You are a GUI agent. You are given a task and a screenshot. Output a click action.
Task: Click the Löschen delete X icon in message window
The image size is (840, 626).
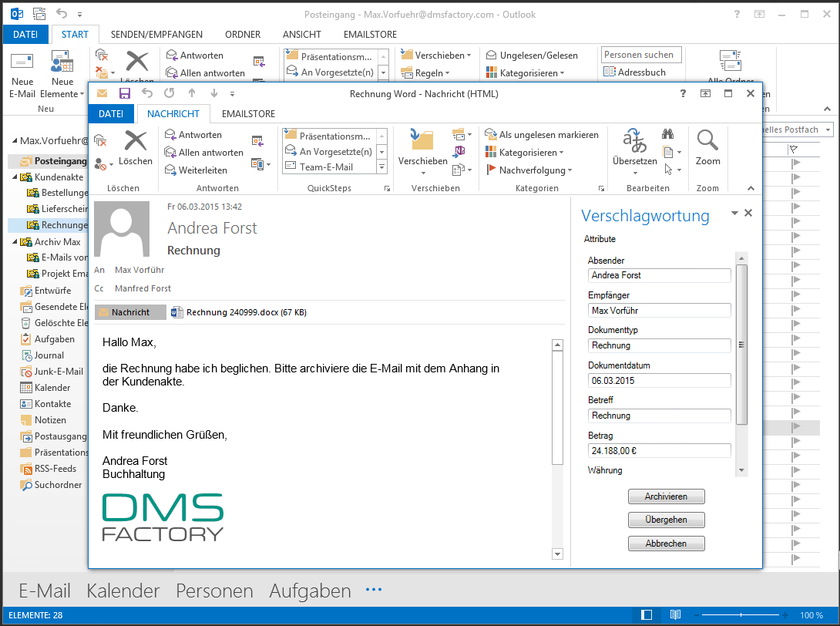pos(136,141)
